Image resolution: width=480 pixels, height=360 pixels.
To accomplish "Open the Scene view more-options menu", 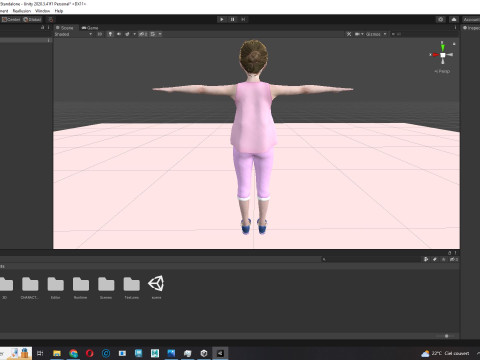I will [x=455, y=28].
